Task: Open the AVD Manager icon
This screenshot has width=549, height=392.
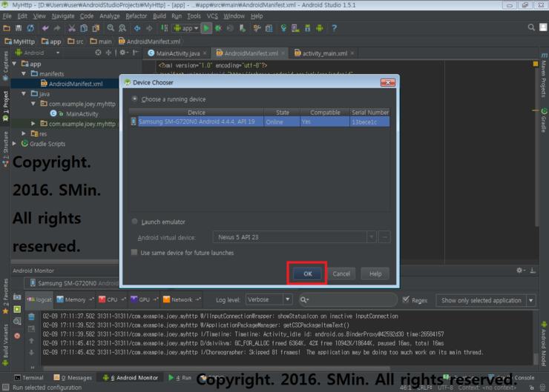Action: 295,28
